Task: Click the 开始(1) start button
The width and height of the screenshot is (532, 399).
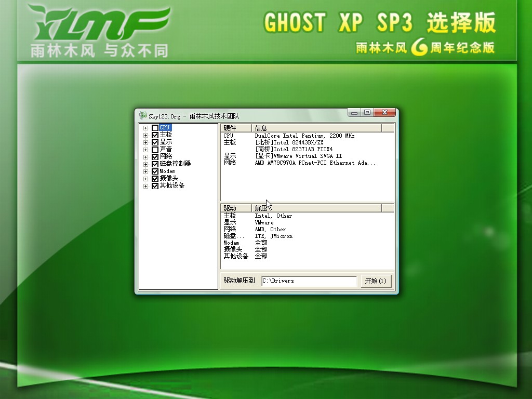Action: coord(376,281)
